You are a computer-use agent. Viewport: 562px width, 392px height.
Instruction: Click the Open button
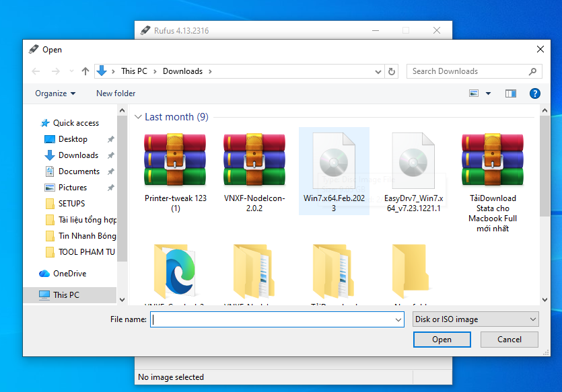click(x=442, y=340)
